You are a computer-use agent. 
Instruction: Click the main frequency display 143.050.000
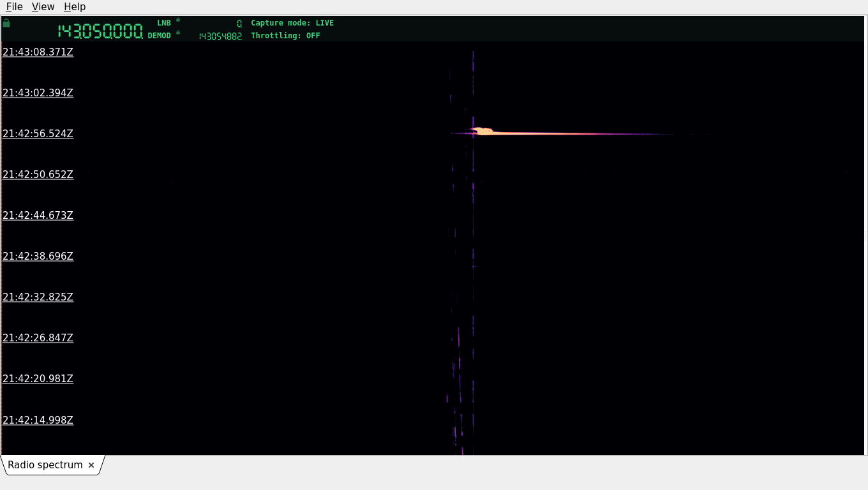point(100,31)
